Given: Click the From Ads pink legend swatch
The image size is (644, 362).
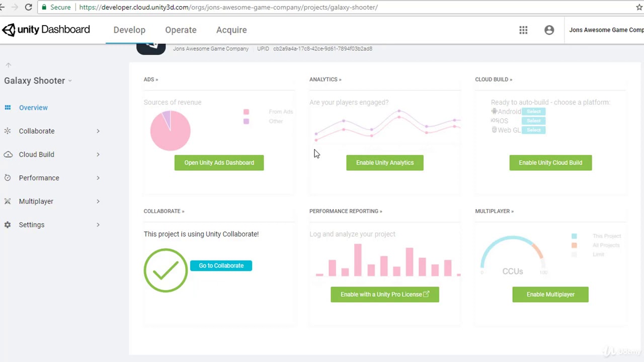Looking at the screenshot, I should click(246, 112).
